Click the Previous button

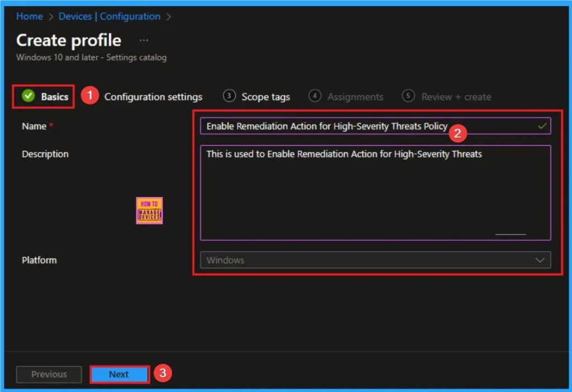[x=49, y=374]
